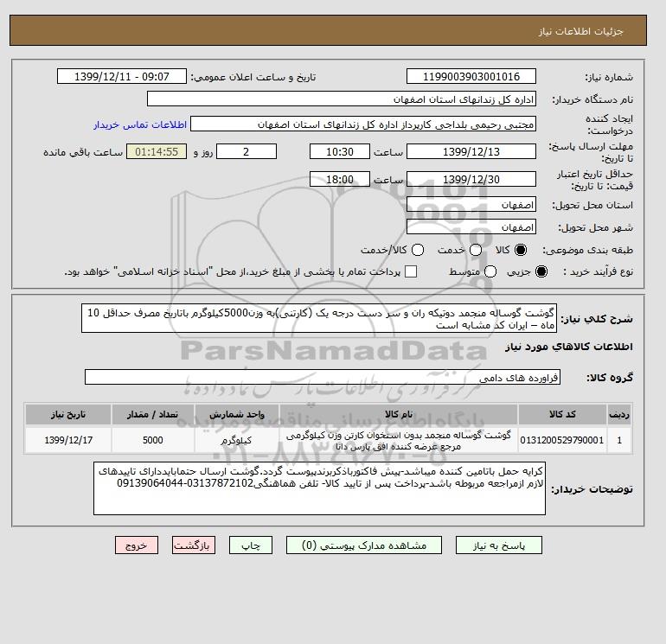Click the 18:00 validity time field
666x644 pixels.
coord(340,179)
